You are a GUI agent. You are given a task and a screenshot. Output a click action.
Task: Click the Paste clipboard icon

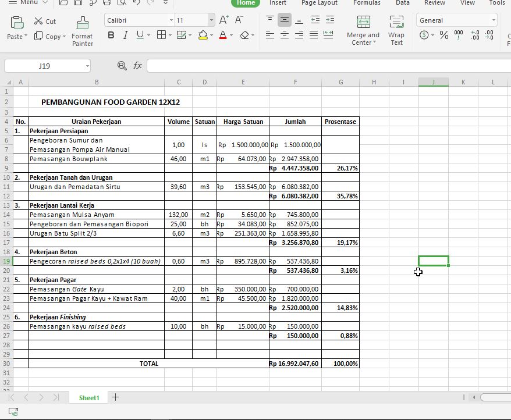point(17,23)
